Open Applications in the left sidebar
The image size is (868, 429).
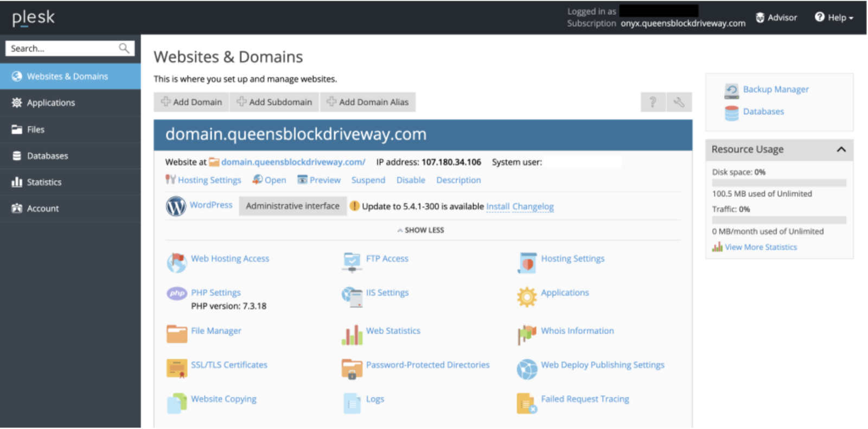click(51, 103)
